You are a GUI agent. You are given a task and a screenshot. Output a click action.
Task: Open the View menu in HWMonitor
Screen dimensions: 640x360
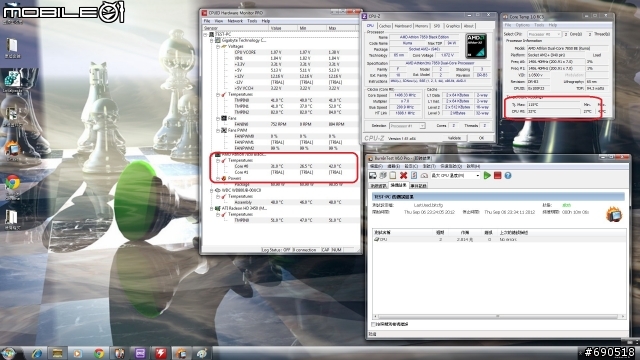click(x=219, y=21)
